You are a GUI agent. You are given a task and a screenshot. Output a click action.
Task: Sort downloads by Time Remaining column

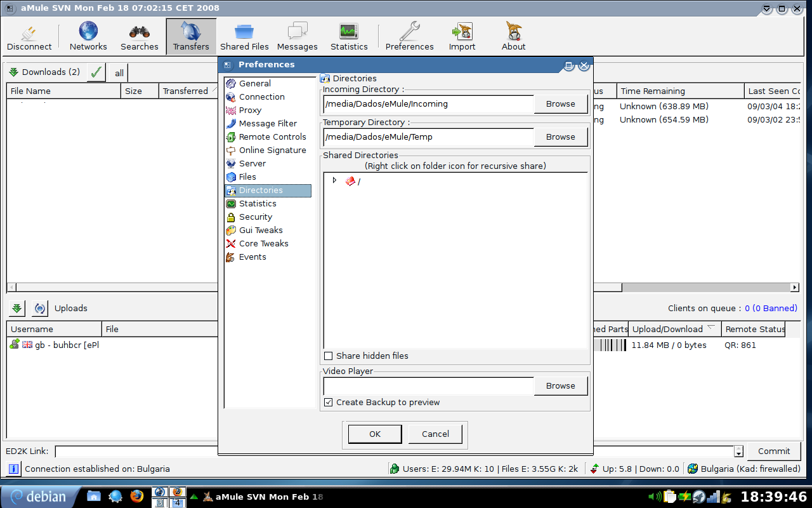pos(680,91)
